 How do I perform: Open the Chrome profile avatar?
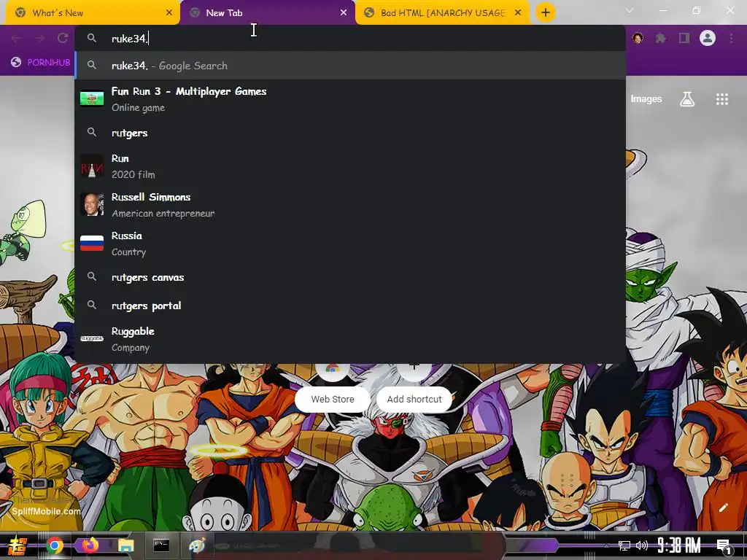[x=708, y=38]
